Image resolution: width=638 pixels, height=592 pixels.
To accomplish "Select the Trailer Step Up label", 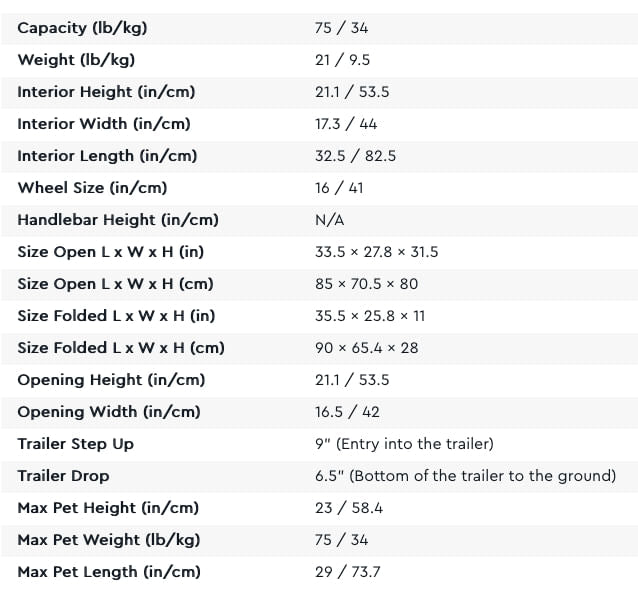I will (75, 444).
